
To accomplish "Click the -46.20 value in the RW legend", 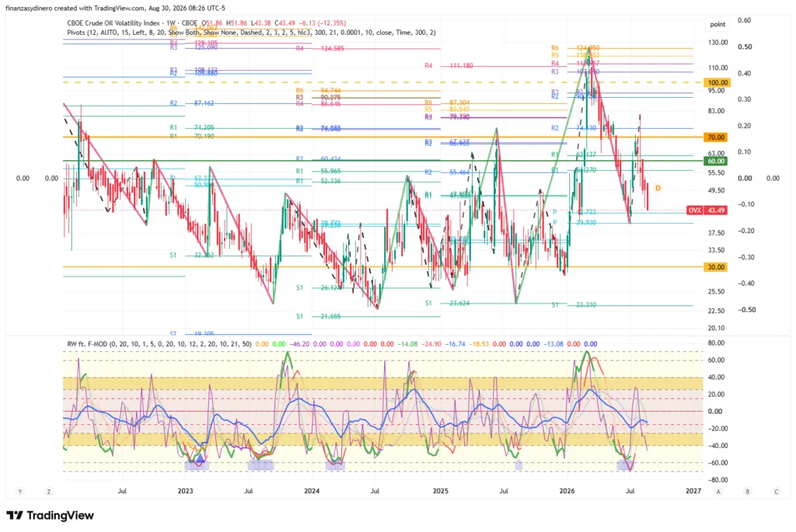I will click(299, 344).
